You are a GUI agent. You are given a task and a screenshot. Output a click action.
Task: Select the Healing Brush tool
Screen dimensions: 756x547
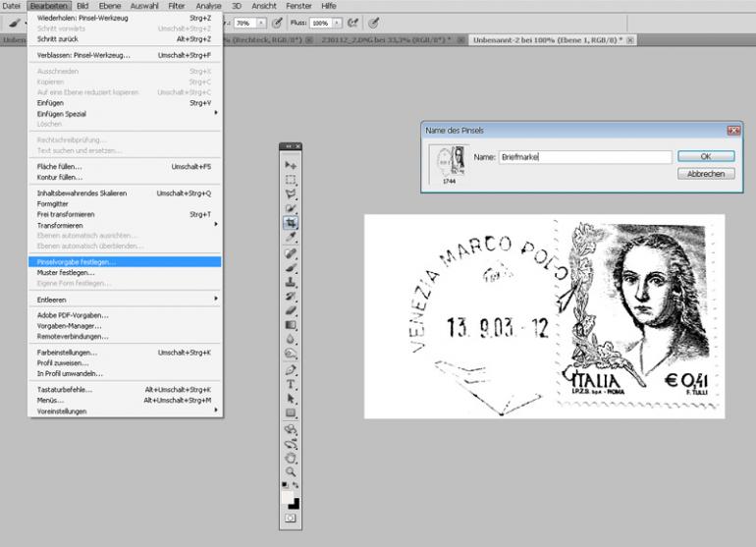pyautogui.click(x=291, y=253)
